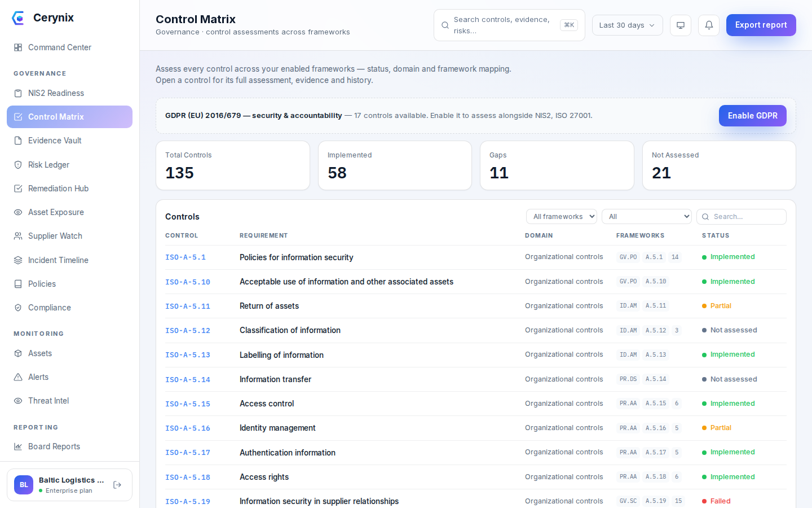The height and width of the screenshot is (508, 812).
Task: Click the A.5.12 framework tag
Action: pos(656,330)
